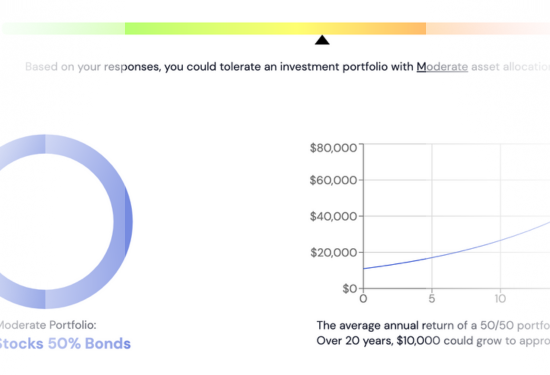The height and width of the screenshot is (375, 550).
Task: Open the underlined Moderate link
Action: 442,67
